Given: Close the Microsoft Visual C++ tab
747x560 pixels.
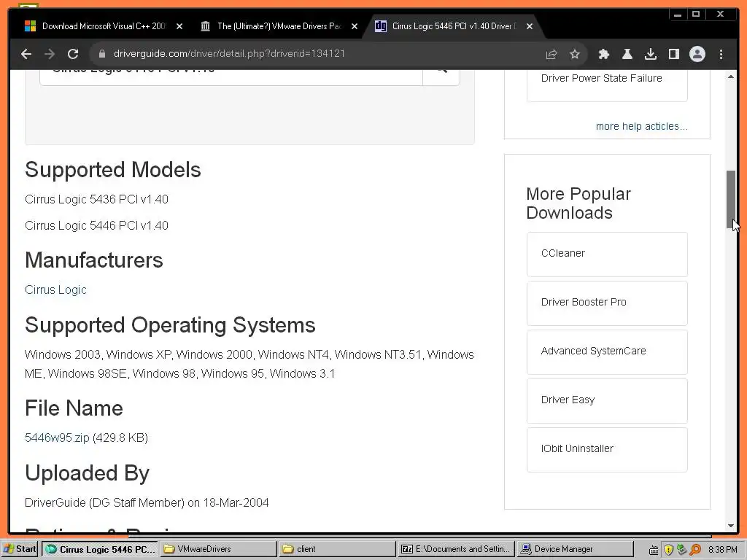Looking at the screenshot, I should click(179, 26).
